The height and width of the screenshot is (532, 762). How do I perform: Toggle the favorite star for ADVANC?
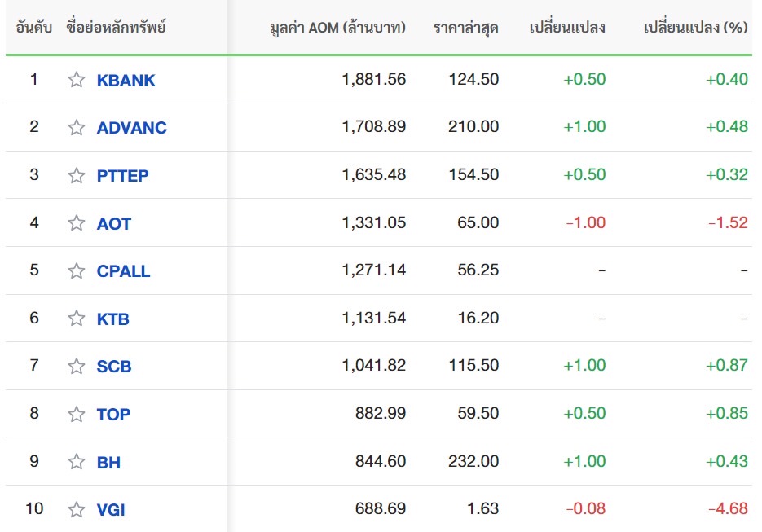pos(77,127)
